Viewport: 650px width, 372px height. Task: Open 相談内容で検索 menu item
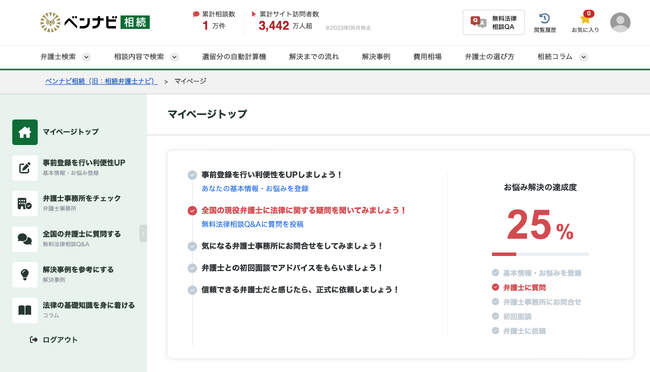[x=139, y=57]
